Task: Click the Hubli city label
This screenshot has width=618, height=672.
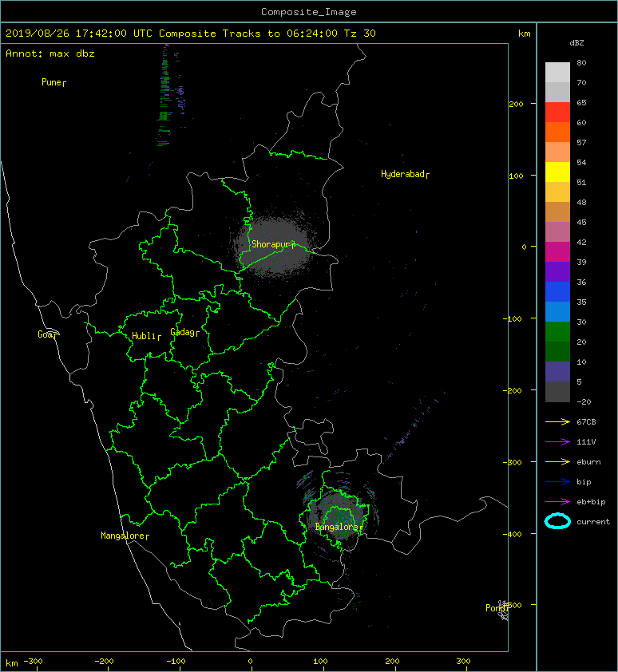Action: pyautogui.click(x=146, y=336)
